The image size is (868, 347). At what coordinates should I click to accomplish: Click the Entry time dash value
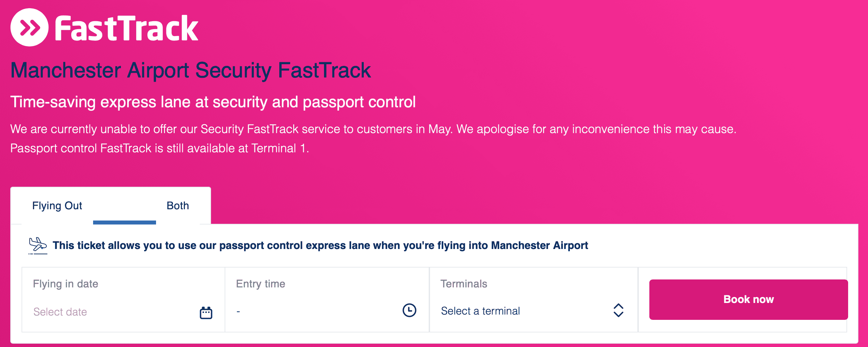pos(238,312)
